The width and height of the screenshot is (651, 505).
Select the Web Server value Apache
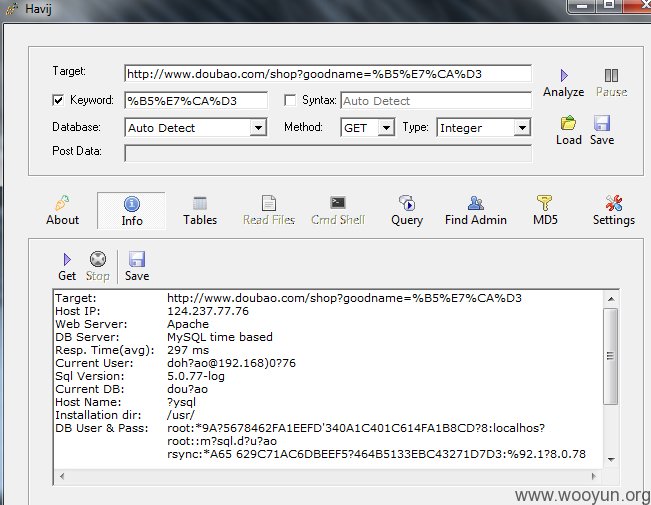[x=188, y=324]
